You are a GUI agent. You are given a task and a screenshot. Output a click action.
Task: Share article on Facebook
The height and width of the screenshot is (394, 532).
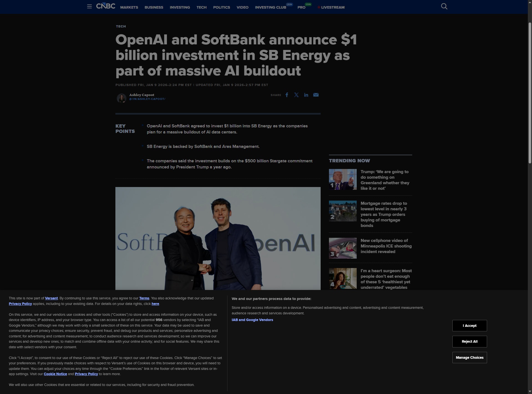pyautogui.click(x=287, y=95)
